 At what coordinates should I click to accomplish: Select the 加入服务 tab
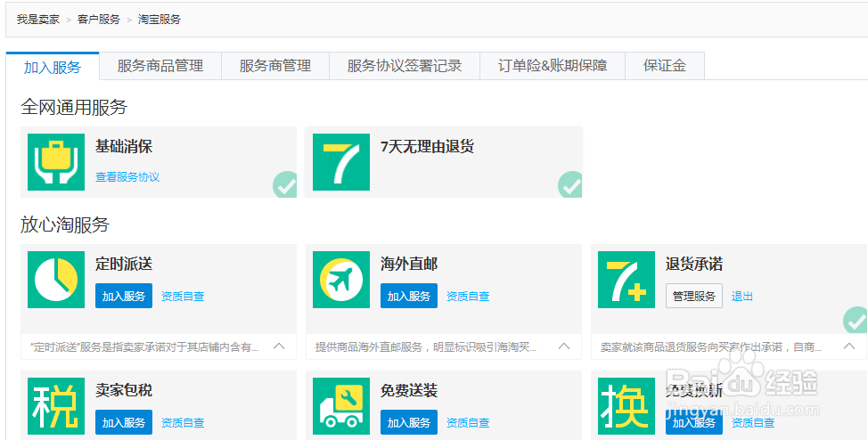click(53, 67)
